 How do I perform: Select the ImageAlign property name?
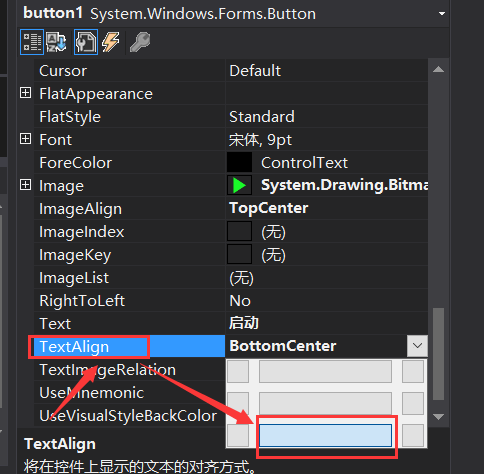click(x=80, y=209)
